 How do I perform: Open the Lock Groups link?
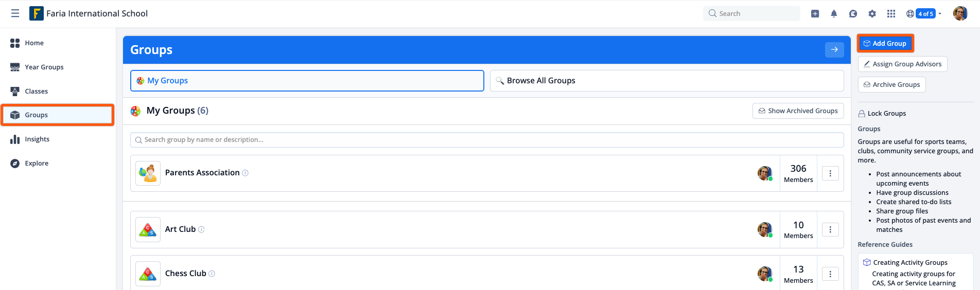click(x=882, y=114)
